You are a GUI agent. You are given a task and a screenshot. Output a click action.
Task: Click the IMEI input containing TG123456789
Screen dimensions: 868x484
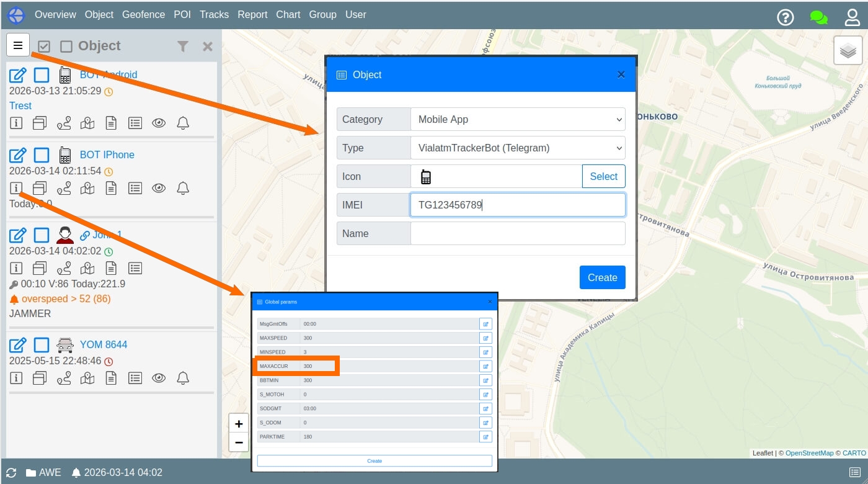(x=518, y=204)
